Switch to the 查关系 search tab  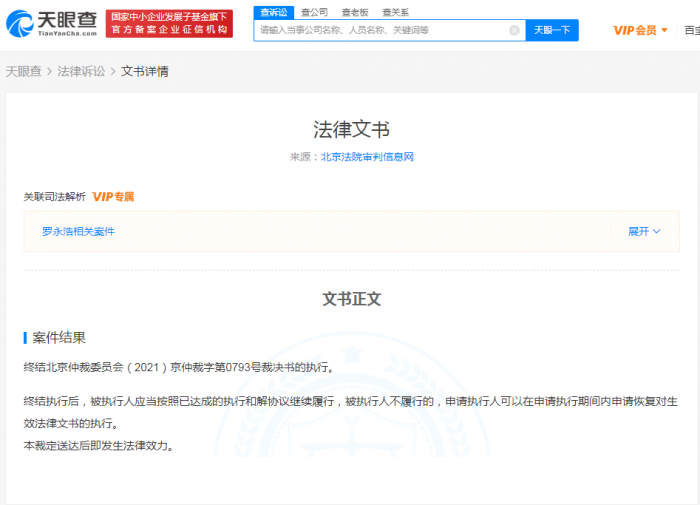395,12
